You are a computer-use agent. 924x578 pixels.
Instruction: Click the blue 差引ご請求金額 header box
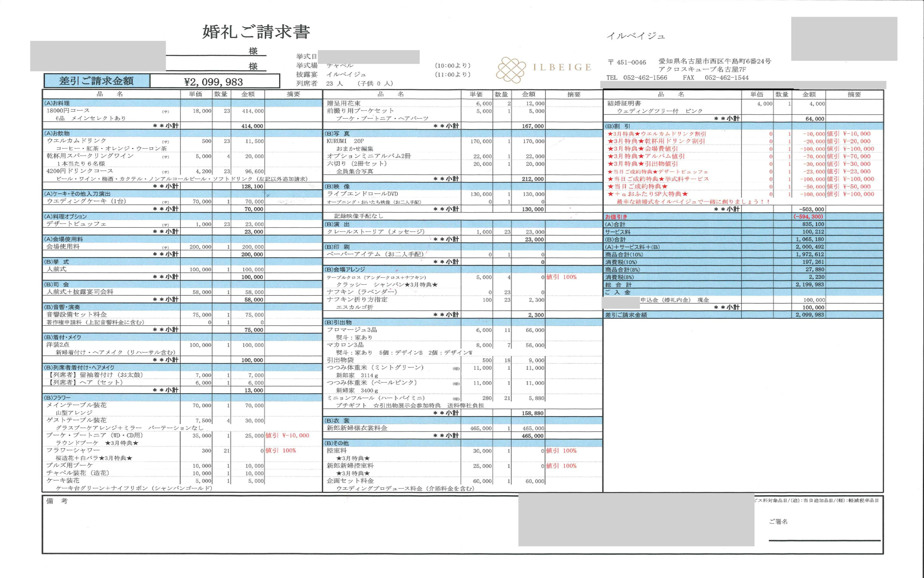tap(96, 81)
